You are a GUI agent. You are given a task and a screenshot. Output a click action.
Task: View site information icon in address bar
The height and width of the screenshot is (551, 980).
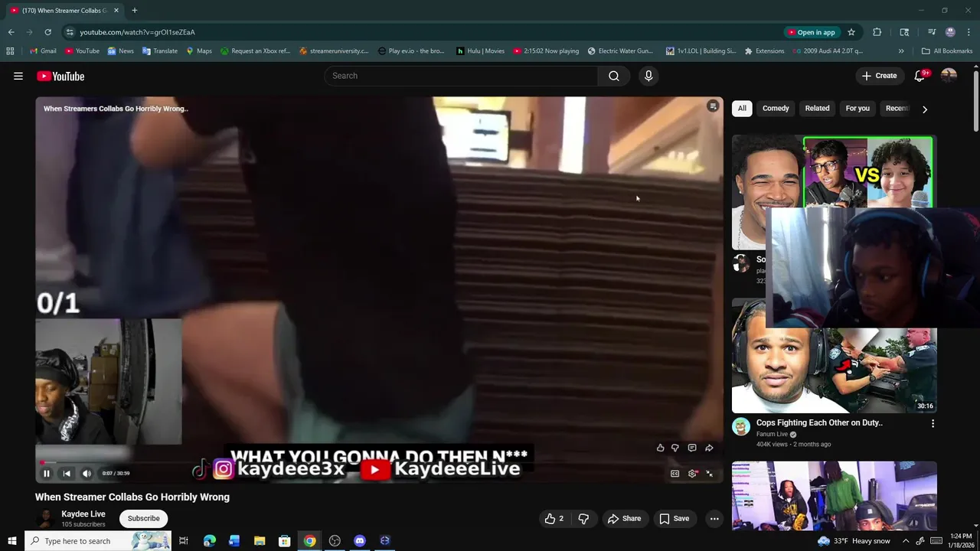(70, 32)
